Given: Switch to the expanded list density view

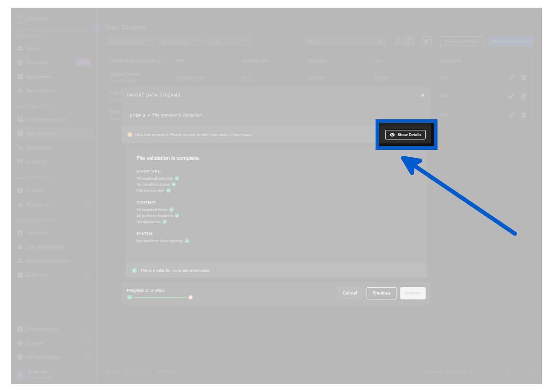Looking at the screenshot, I should click(409, 42).
